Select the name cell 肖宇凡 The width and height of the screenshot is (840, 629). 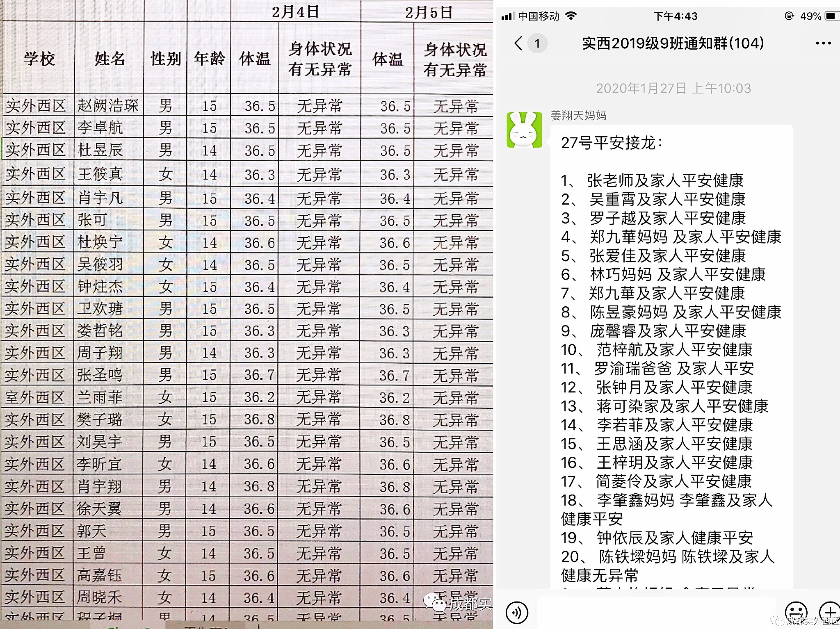(x=109, y=198)
